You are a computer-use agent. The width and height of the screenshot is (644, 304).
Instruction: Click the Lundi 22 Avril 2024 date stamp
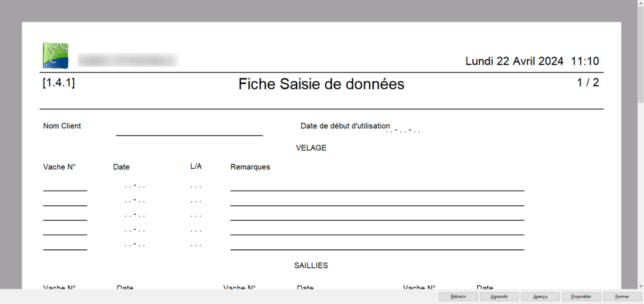[514, 61]
